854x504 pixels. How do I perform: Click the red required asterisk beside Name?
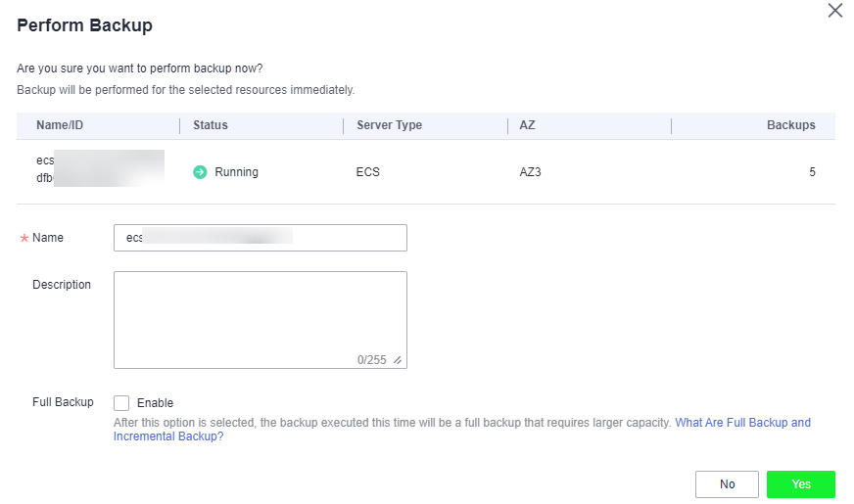click(x=24, y=239)
